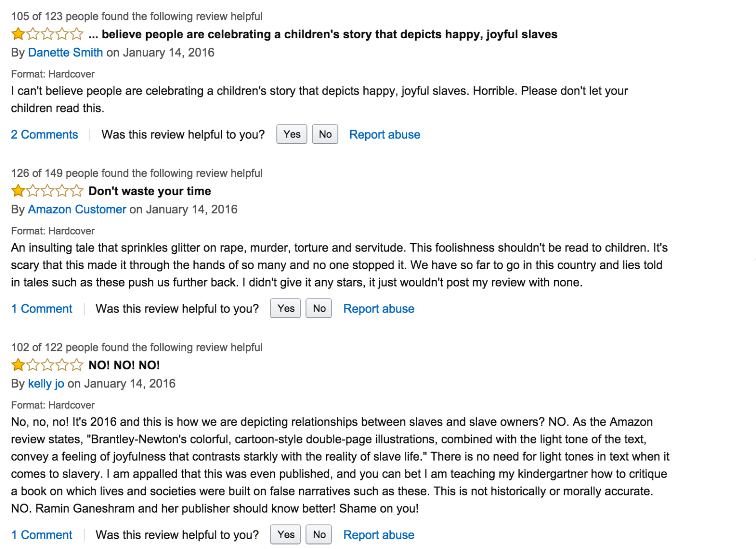The width and height of the screenshot is (756, 549).
Task: Vote Yes on Danette Smith's review
Action: [292, 134]
